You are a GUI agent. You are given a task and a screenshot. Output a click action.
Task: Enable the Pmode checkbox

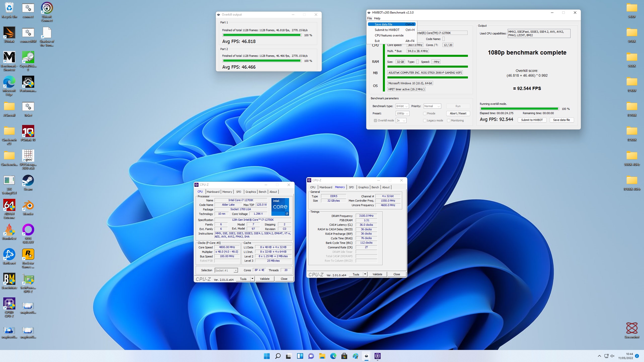coord(425,113)
